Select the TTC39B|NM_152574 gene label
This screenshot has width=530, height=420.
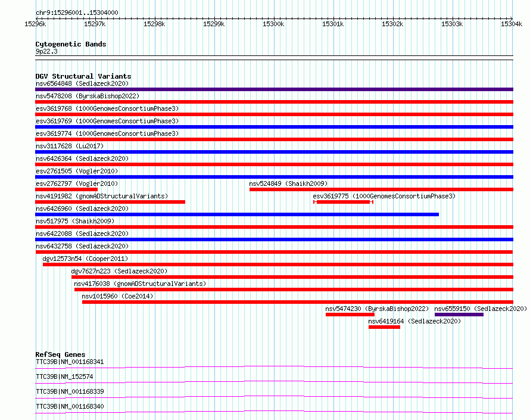pyautogui.click(x=64, y=377)
